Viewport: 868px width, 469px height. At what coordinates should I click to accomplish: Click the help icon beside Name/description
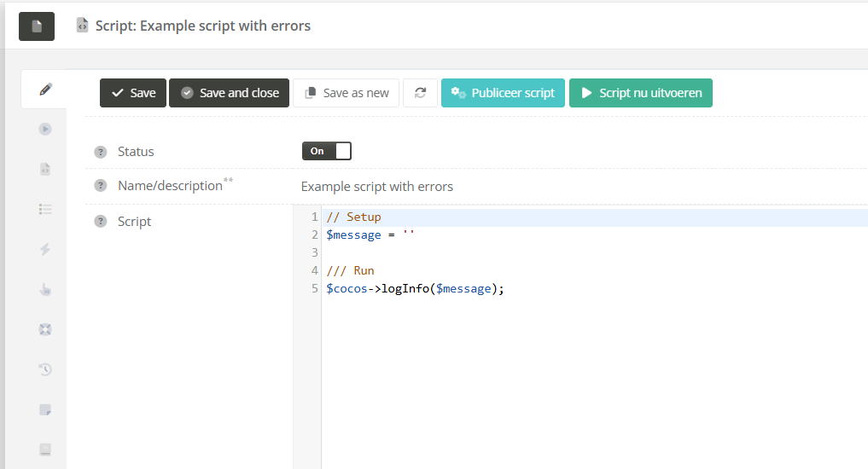tap(101, 186)
